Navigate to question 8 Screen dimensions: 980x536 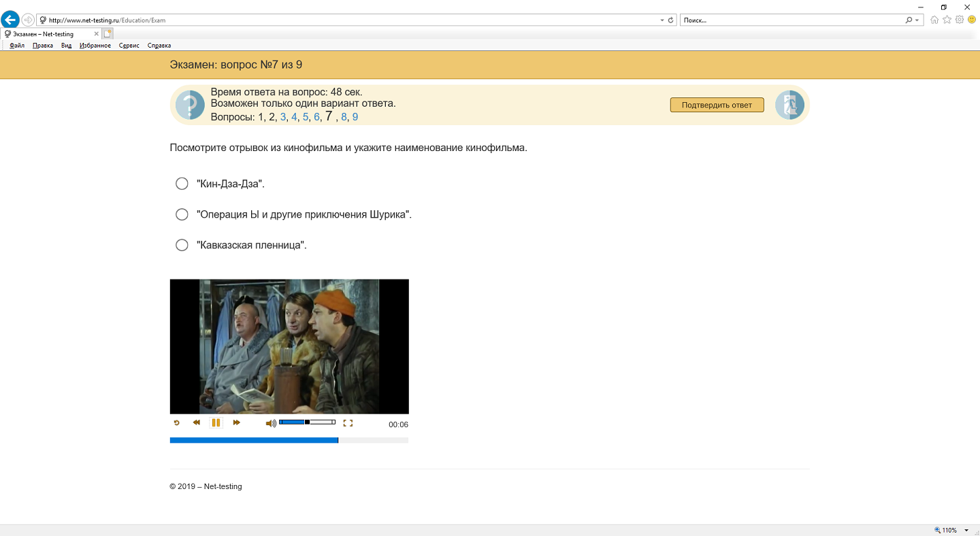point(344,117)
